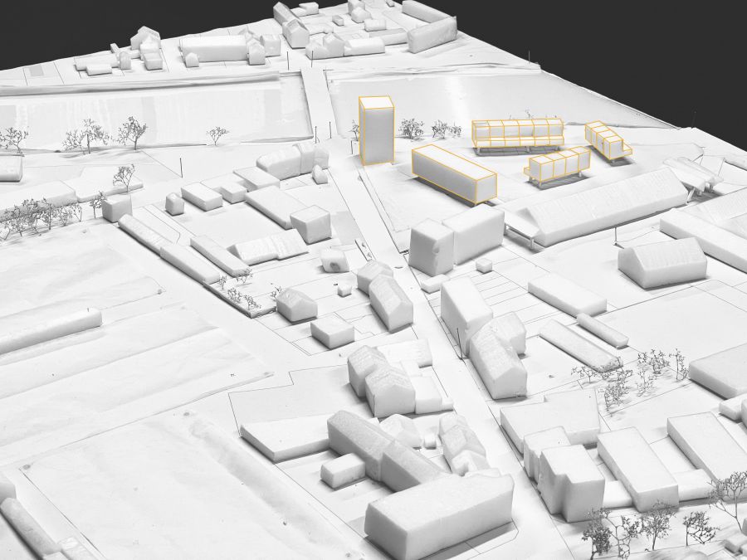Click the tall orange-outlined tower
747x560 pixels.
coord(376,130)
